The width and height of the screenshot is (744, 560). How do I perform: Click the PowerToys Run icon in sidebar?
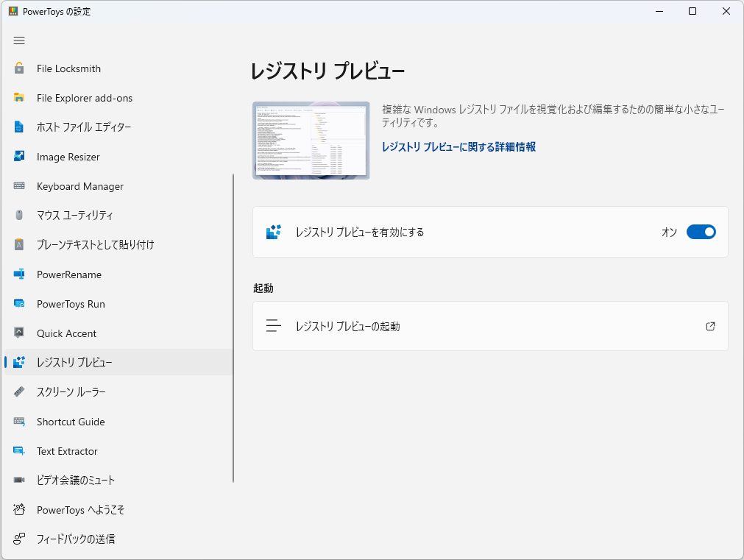pyautogui.click(x=19, y=304)
